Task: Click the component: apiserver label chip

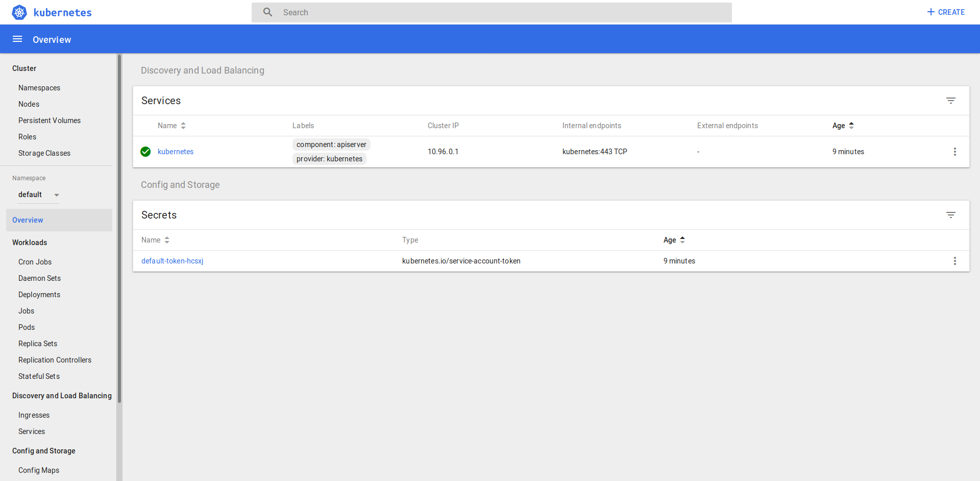Action: [x=331, y=145]
